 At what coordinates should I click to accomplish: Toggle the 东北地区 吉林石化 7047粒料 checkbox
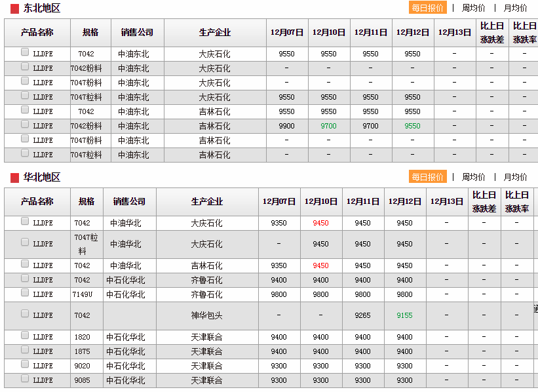pos(25,153)
